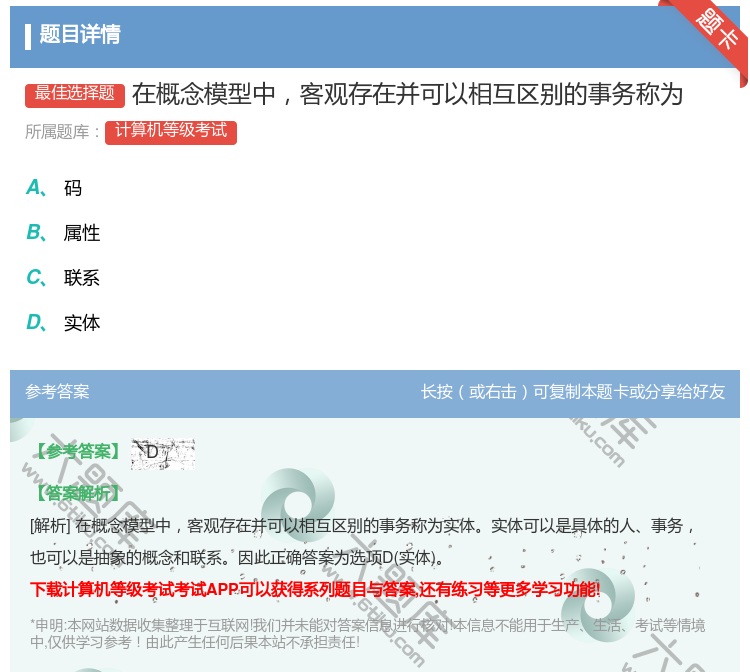Click the 【参考答案】 label

[x=78, y=451]
